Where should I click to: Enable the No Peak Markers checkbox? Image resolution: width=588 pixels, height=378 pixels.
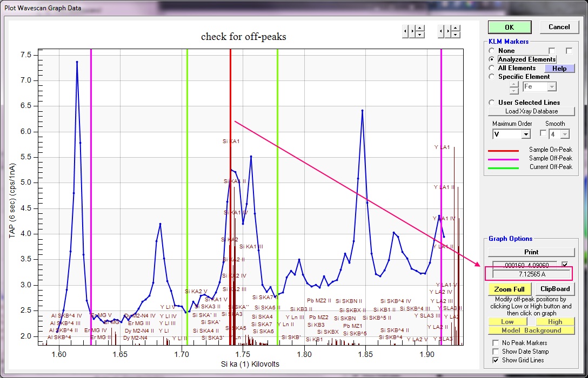(496, 343)
